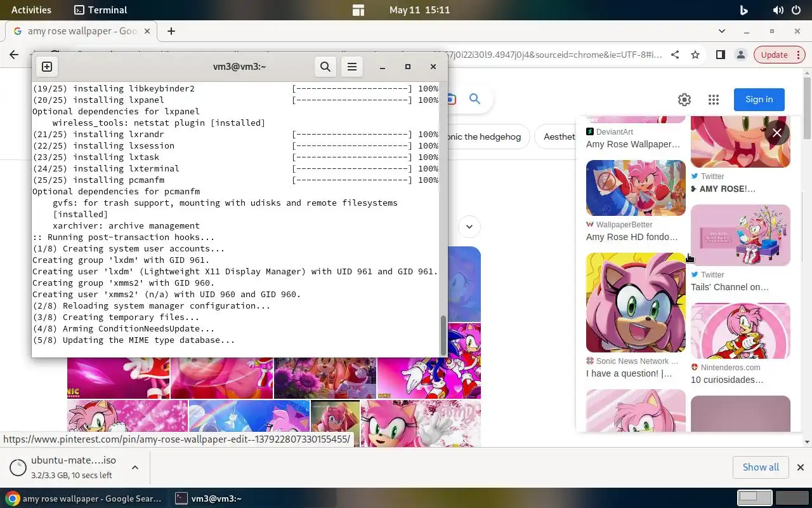The height and width of the screenshot is (508, 812).
Task: Select the 'sonic the hedgehog' filter chip
Action: tap(487, 137)
